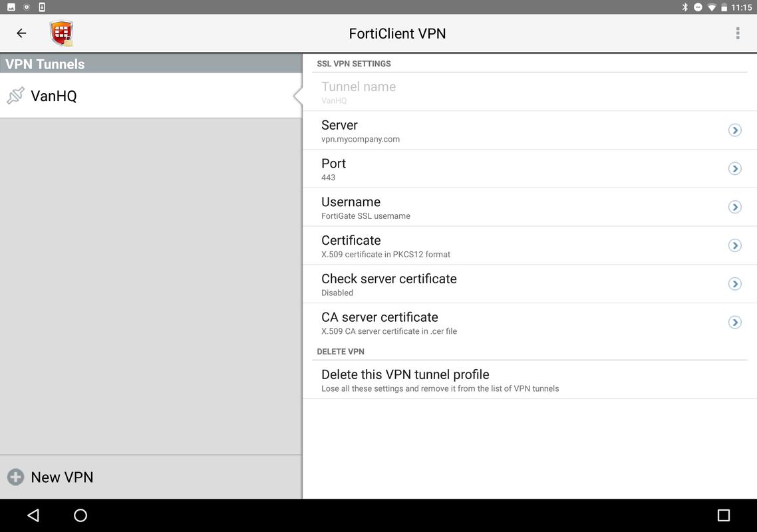Click the VanHQ disconnected plug icon

click(x=15, y=96)
